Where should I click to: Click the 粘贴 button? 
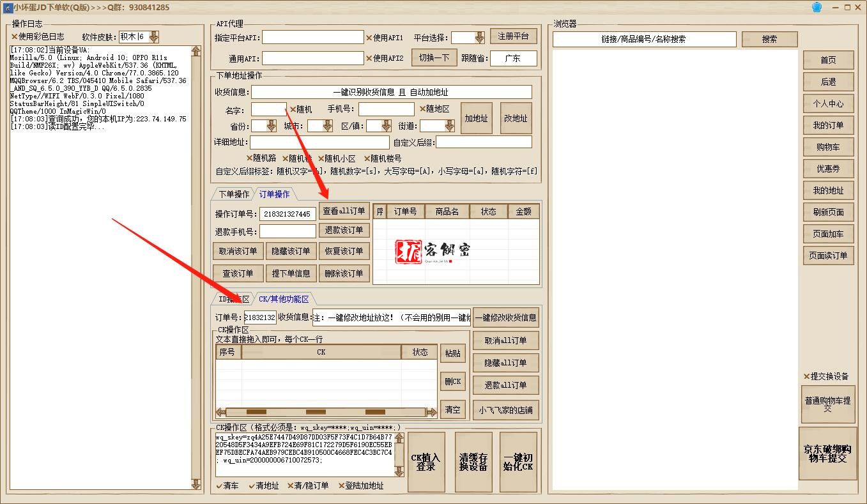453,353
